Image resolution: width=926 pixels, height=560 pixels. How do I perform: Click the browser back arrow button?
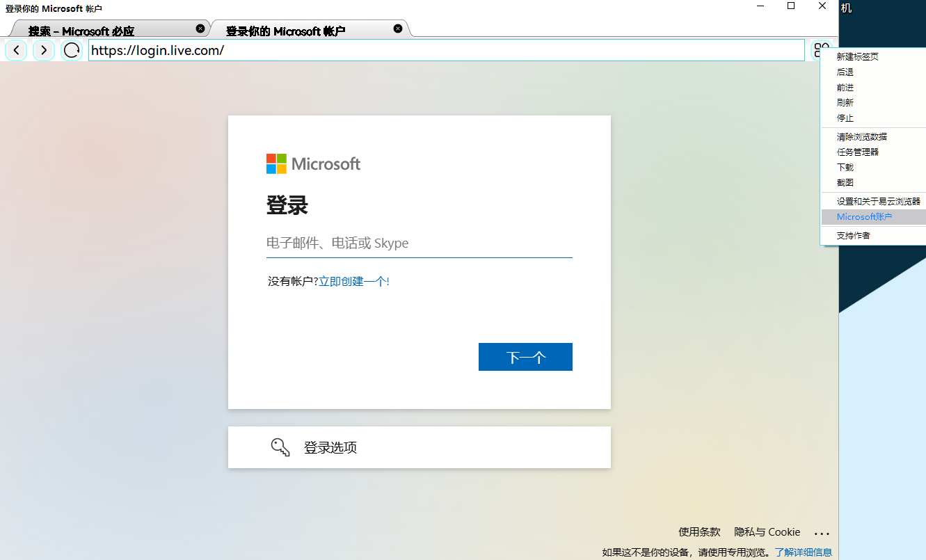16,50
